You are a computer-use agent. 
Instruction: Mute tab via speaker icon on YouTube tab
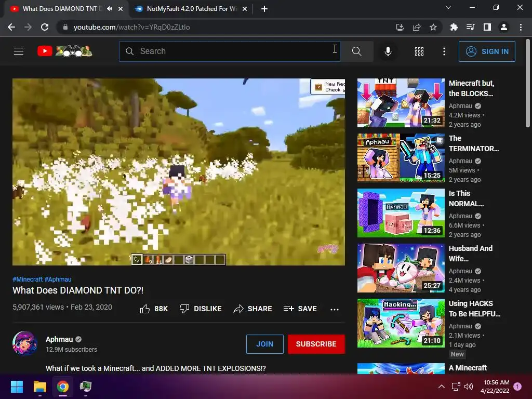109,9
